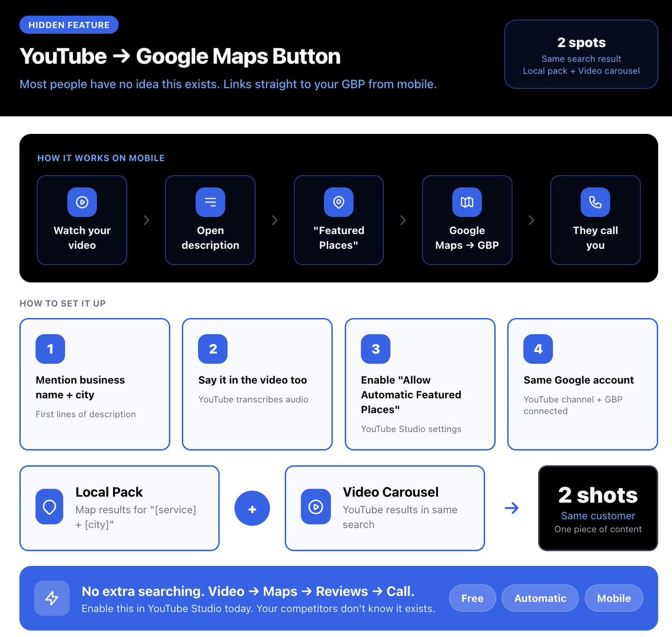Click "Same Google account" heading
The width and height of the screenshot is (672, 637).
coord(578,380)
